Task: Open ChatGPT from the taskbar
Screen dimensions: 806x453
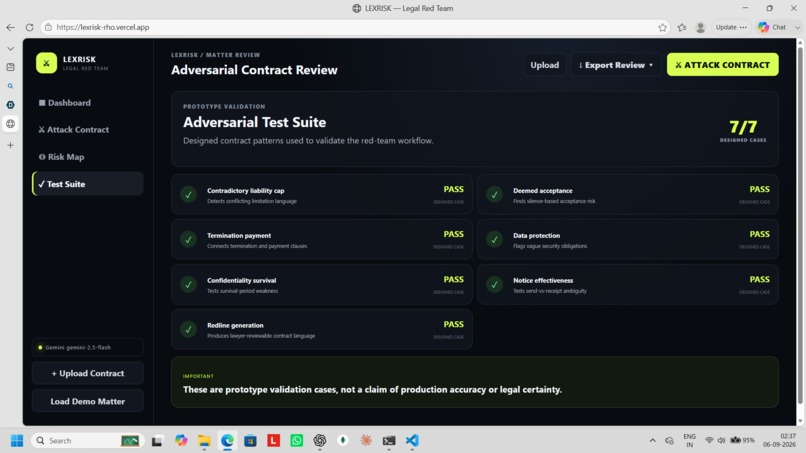Action: 320,441
